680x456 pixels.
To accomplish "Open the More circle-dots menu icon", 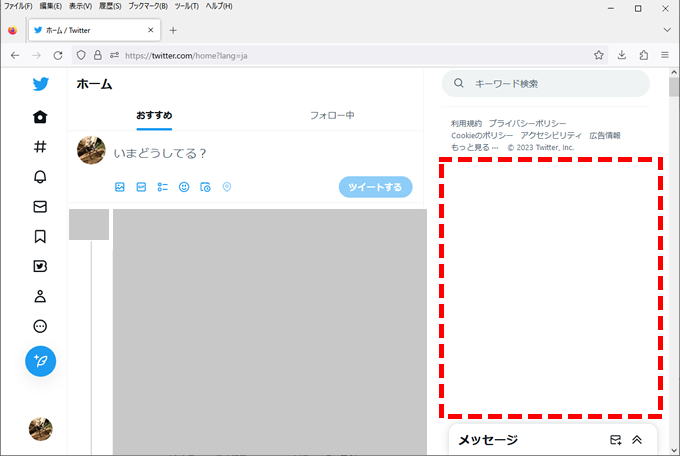I will pos(40,326).
